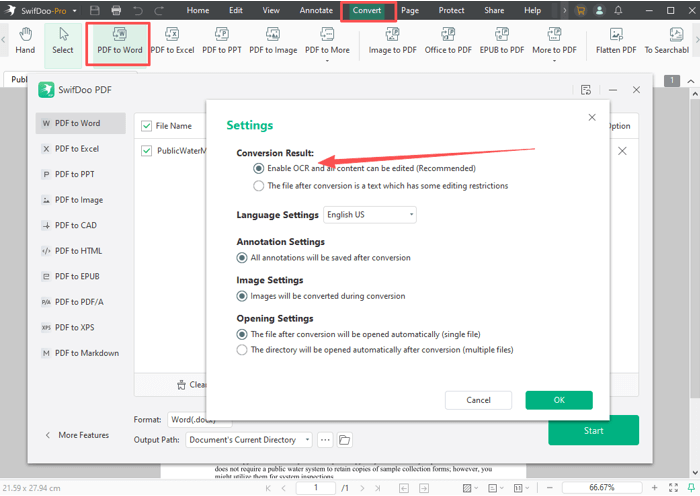Select the Hand tool

25,41
